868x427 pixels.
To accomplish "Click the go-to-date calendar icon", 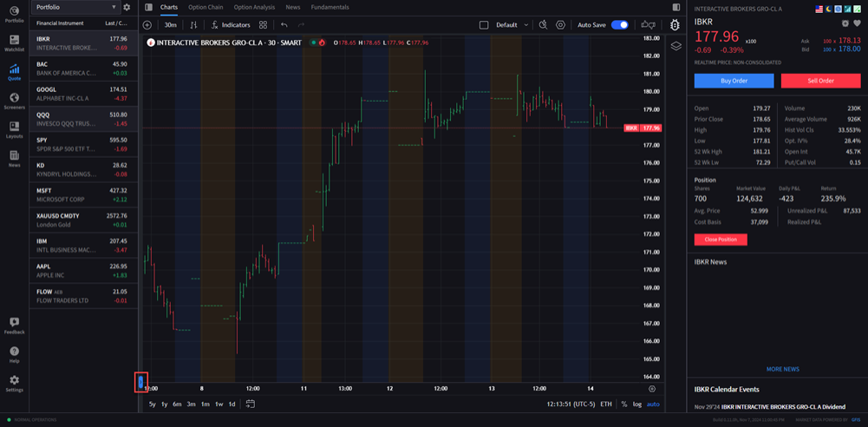I will coord(251,404).
